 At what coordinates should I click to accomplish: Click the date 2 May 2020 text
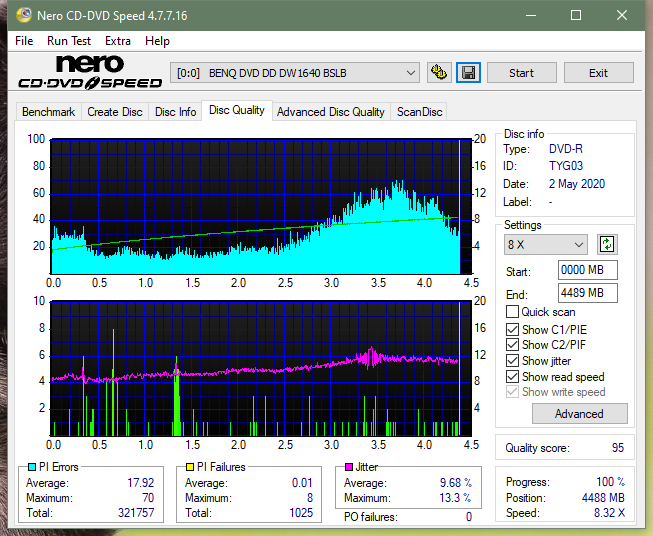coord(577,184)
